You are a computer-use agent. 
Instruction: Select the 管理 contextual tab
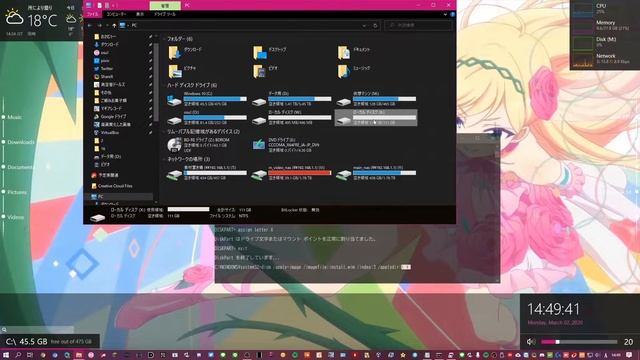[165, 5]
